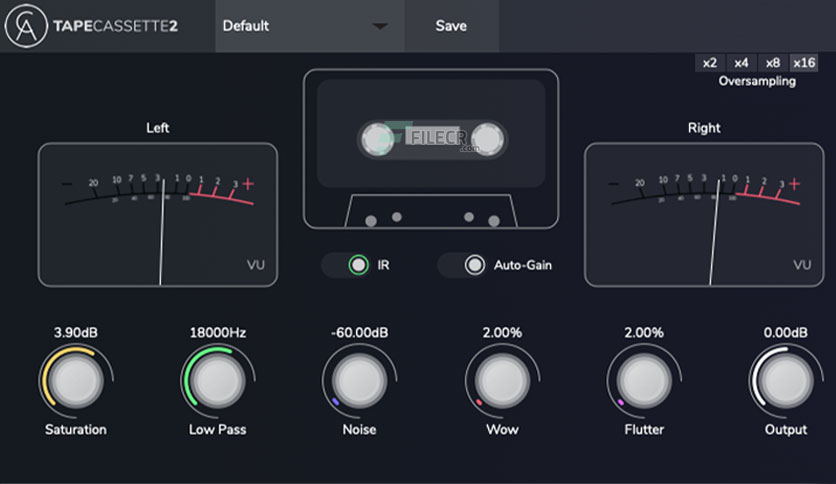The height and width of the screenshot is (484, 836).
Task: Click the 3.90dB saturation value
Action: pyautogui.click(x=76, y=333)
